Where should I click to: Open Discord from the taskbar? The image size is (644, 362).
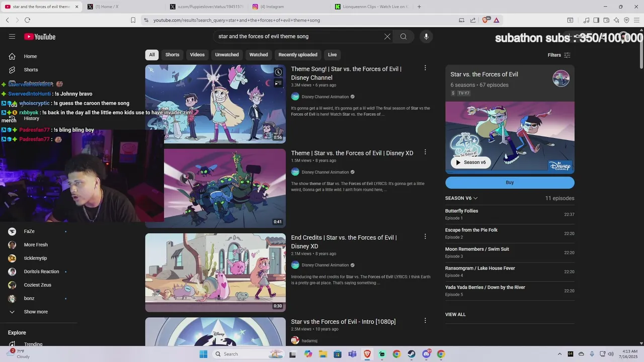click(426, 354)
